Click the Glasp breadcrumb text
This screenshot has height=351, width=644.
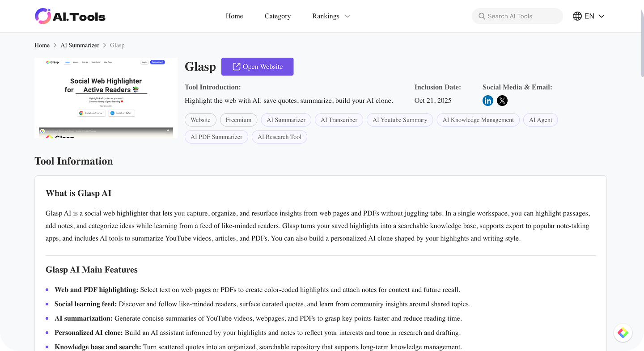(x=117, y=45)
